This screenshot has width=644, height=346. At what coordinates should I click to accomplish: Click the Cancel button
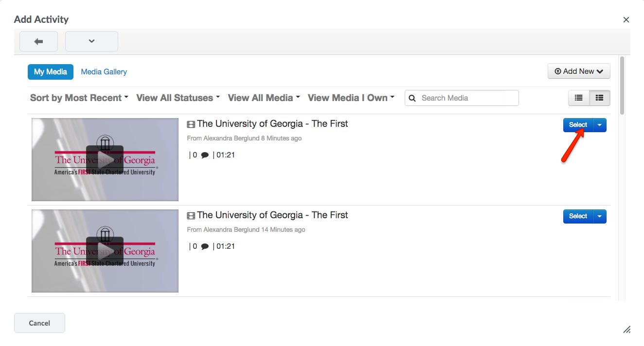[39, 323]
